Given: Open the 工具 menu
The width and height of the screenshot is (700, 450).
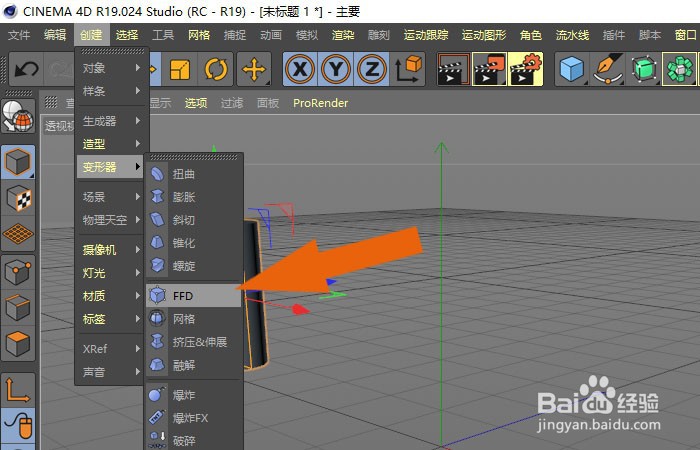Looking at the screenshot, I should 163,35.
